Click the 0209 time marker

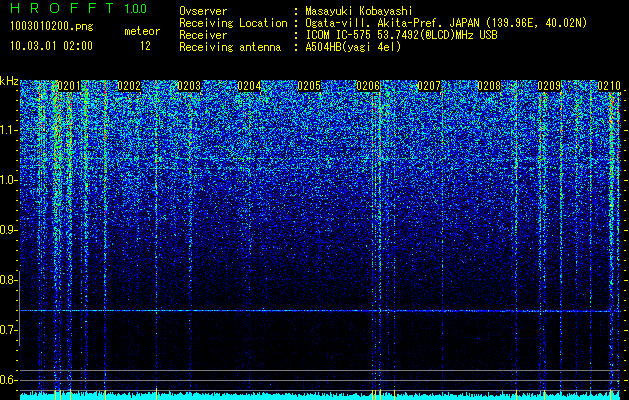point(549,86)
